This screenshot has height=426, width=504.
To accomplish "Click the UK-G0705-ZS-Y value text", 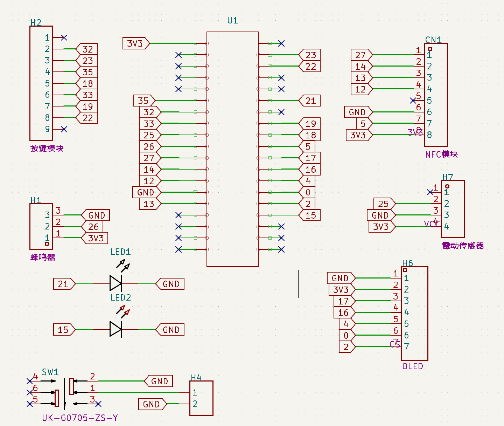I will (x=80, y=418).
